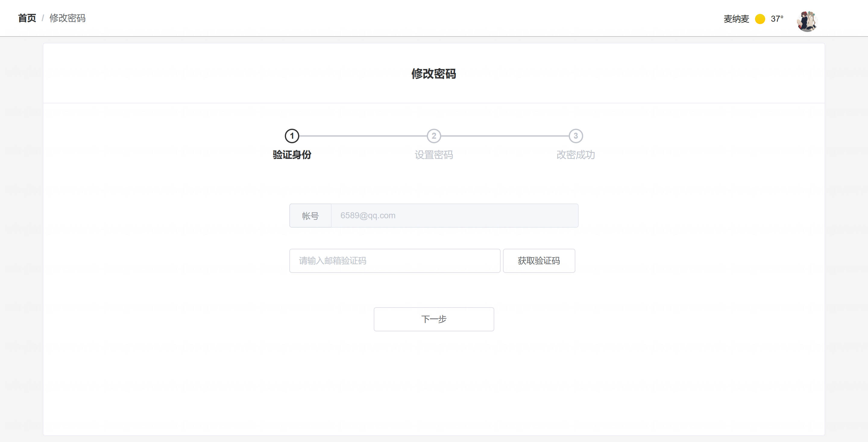Image resolution: width=868 pixels, height=442 pixels.
Task: Click the 修改密码 page heading
Action: (434, 74)
